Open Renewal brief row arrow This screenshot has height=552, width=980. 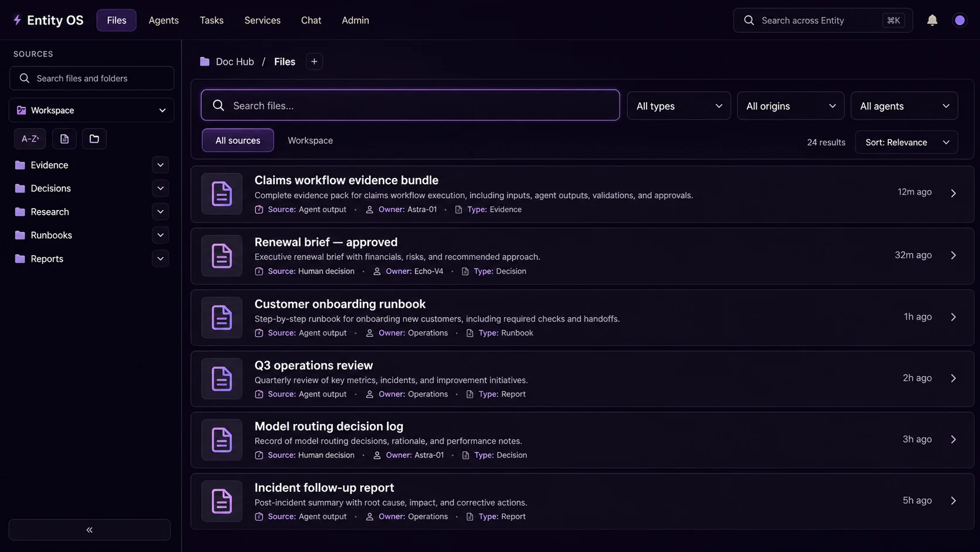tap(953, 255)
